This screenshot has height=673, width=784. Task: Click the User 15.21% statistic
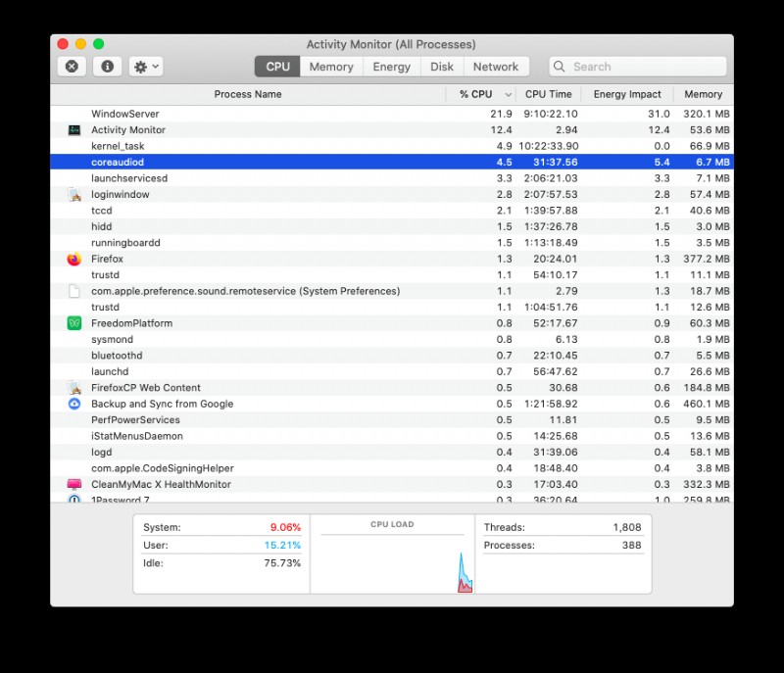coord(222,545)
